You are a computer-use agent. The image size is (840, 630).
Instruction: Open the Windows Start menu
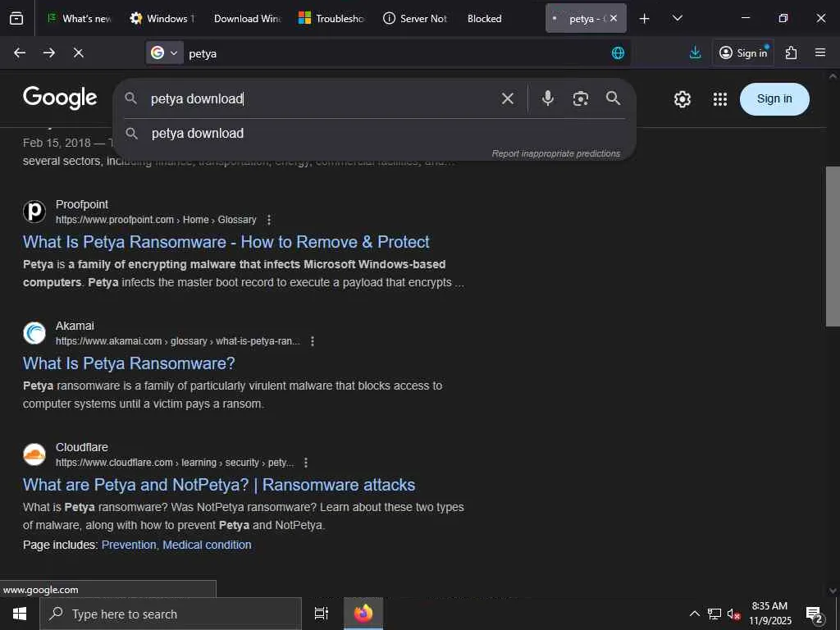click(20, 614)
